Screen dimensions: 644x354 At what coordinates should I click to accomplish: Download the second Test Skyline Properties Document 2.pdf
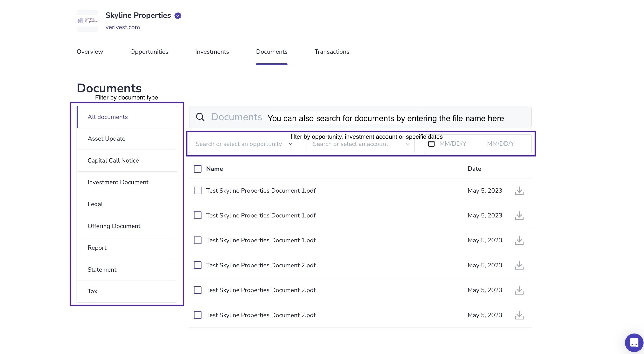point(519,290)
